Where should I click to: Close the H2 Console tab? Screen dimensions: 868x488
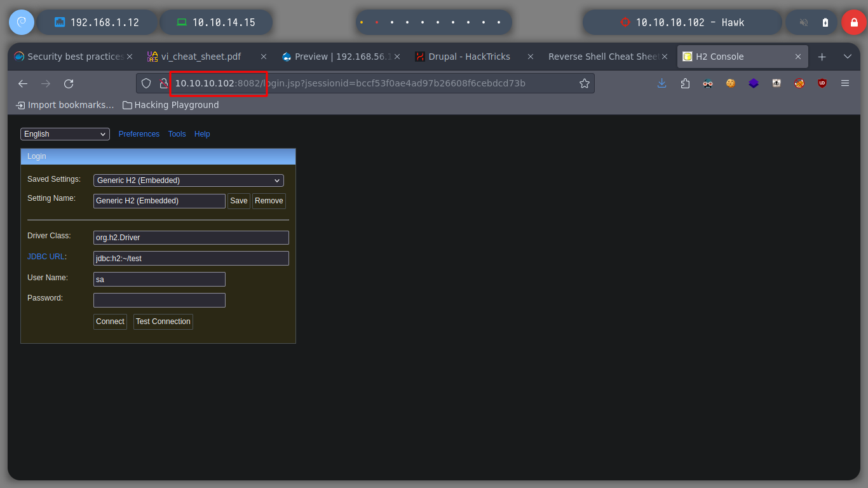point(799,57)
